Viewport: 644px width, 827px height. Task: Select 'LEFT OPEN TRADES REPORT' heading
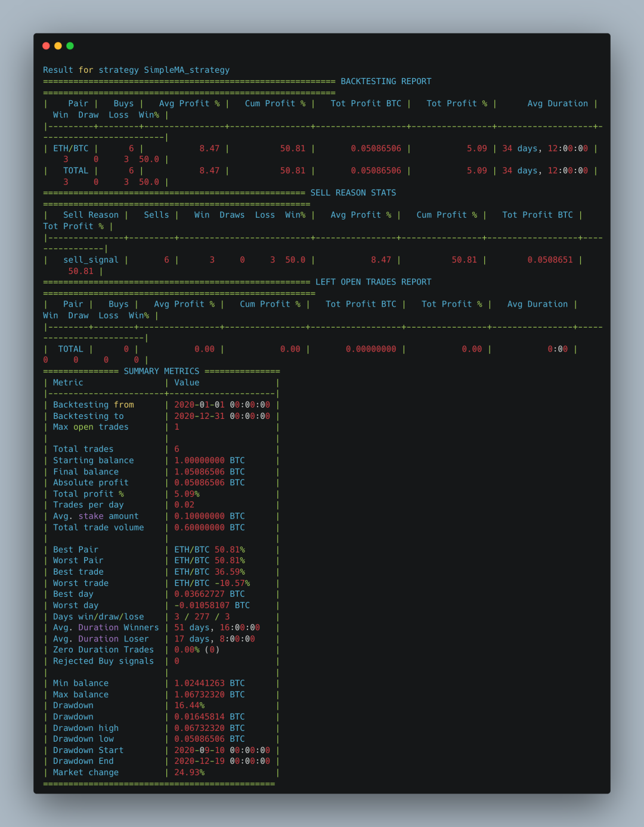[373, 282]
